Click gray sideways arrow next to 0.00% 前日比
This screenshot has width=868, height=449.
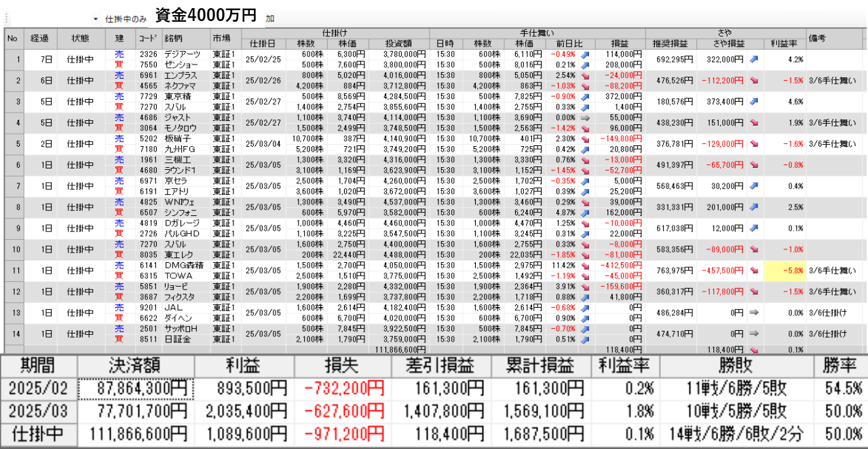click(x=586, y=118)
